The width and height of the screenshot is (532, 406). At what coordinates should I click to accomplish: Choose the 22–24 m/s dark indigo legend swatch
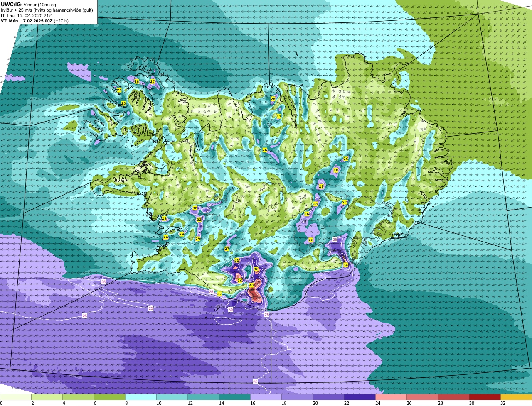tap(360, 397)
